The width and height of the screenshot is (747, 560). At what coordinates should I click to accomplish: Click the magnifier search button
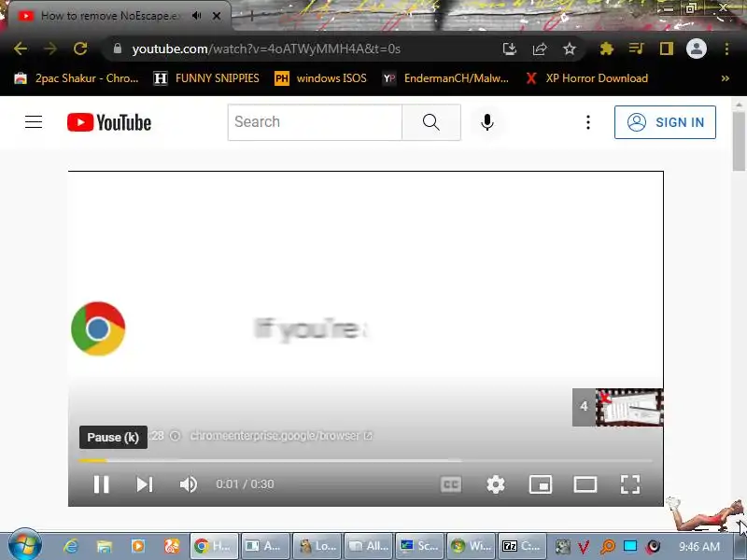pos(431,122)
